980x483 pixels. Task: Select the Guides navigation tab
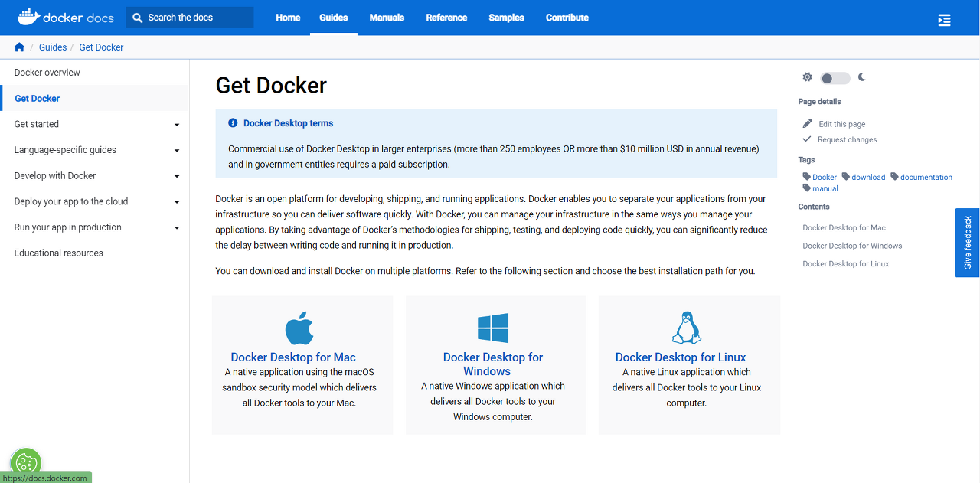pyautogui.click(x=334, y=18)
